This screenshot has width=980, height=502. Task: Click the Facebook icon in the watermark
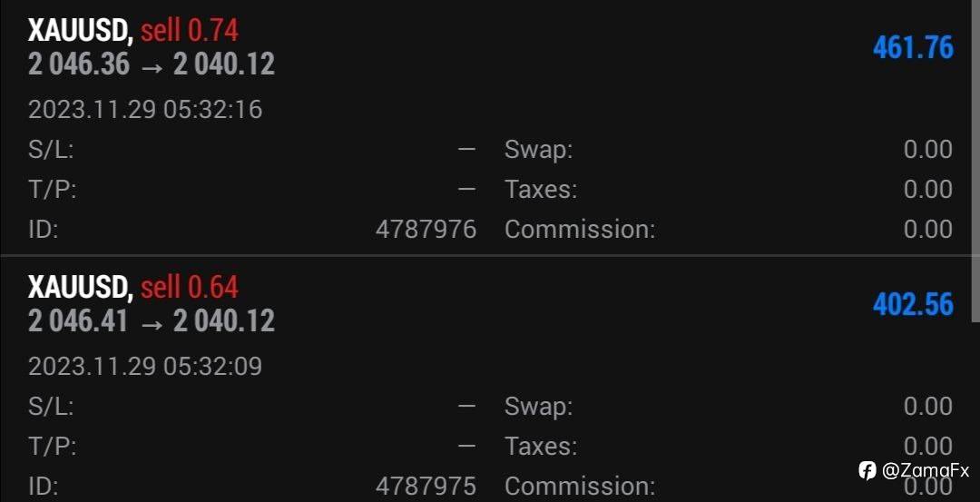pyautogui.click(x=867, y=470)
